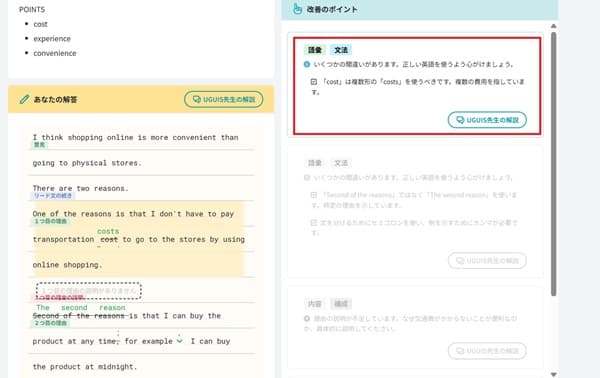This screenshot has width=600, height=378.
Task: Click the 改善のポイント header title
Action: [x=332, y=9]
